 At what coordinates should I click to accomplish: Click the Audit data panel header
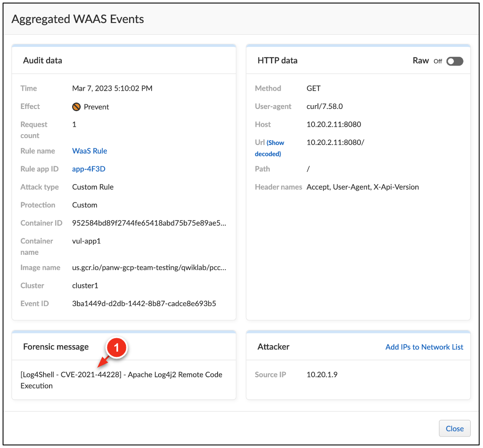point(43,60)
